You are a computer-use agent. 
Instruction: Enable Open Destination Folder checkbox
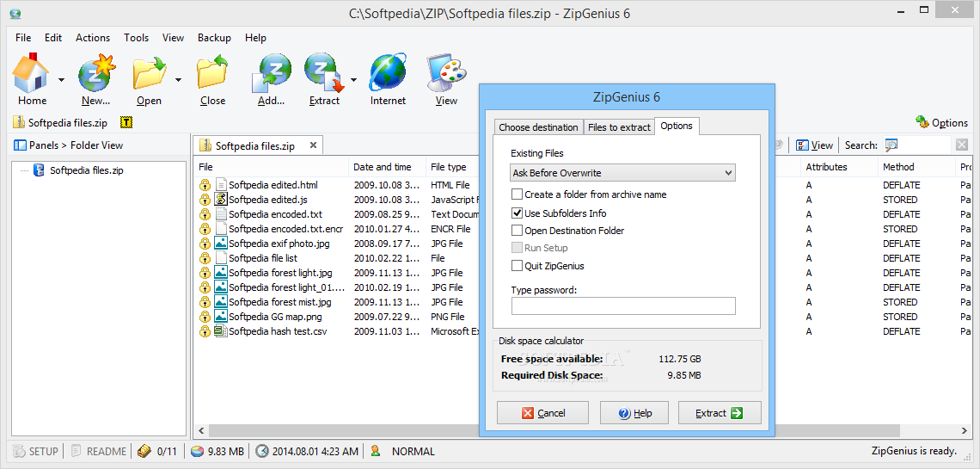517,230
